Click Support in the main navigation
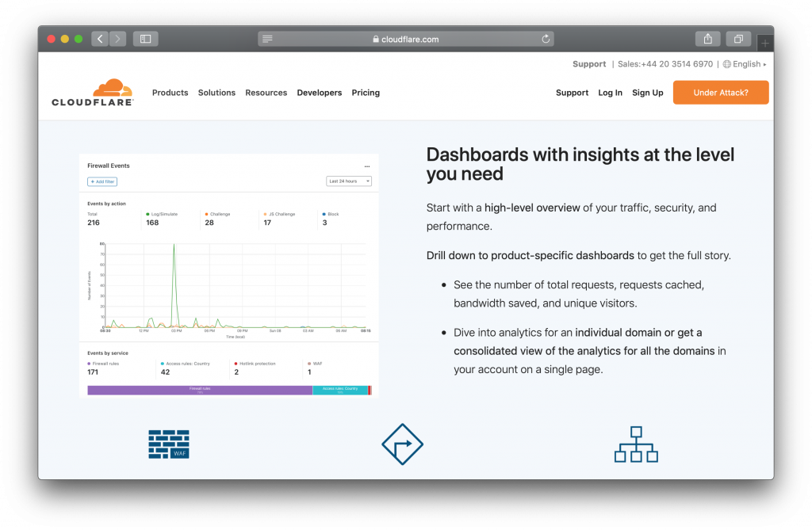812x530 pixels. click(x=573, y=93)
